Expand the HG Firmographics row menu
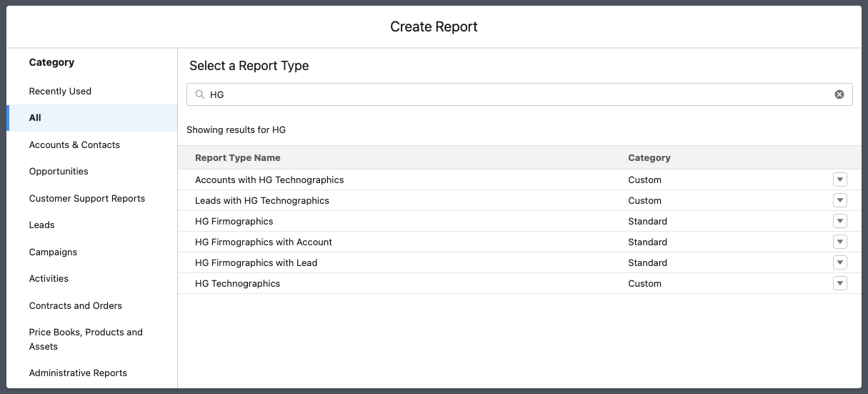 [839, 222]
